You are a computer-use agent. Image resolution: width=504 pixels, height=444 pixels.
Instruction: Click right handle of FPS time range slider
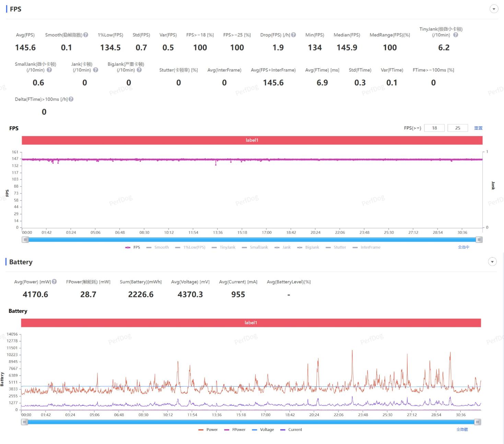(x=479, y=240)
